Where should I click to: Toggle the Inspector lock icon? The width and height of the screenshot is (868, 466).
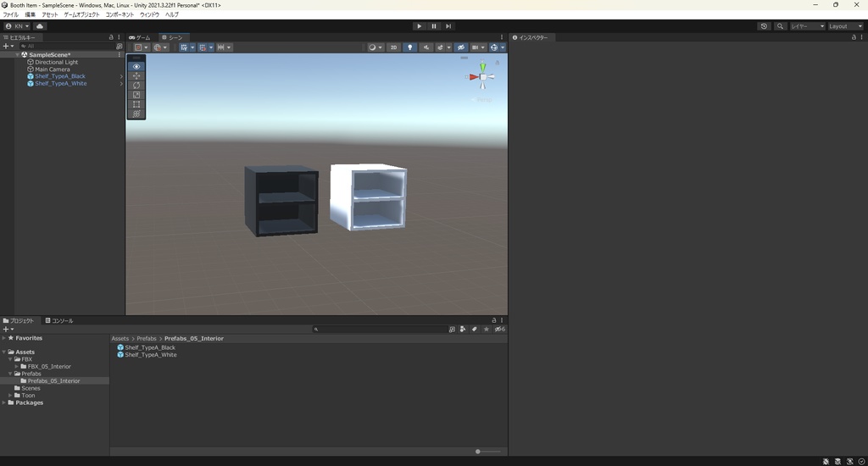coord(854,37)
